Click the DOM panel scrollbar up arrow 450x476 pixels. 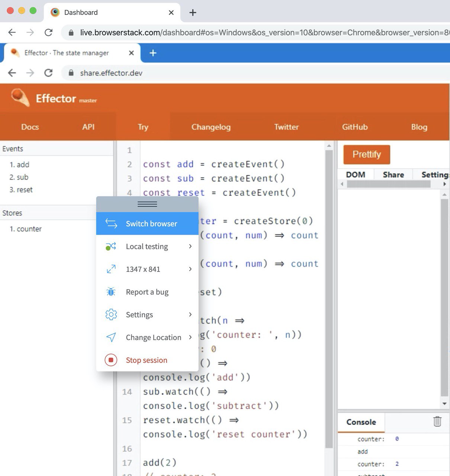pyautogui.click(x=444, y=194)
